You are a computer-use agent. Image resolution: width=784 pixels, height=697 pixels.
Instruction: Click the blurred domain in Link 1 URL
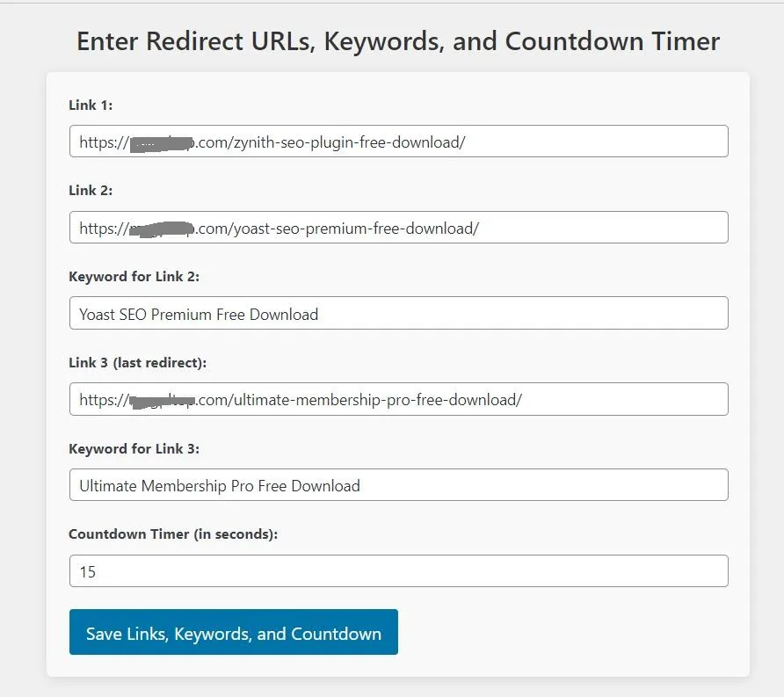161,142
